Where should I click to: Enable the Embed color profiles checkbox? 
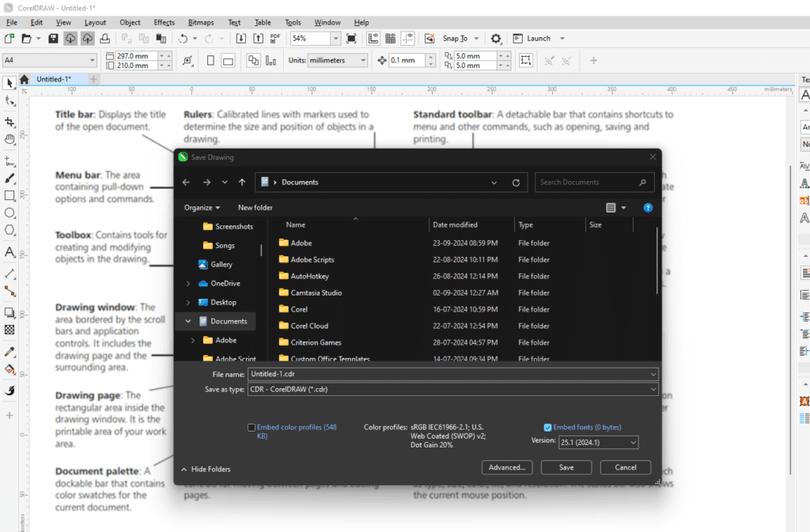point(253,427)
